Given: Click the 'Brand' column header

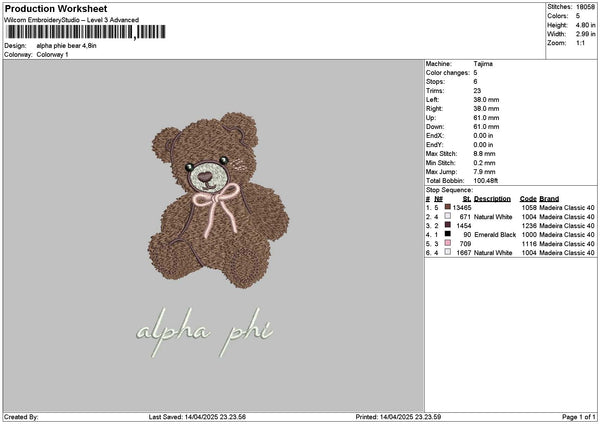Looking at the screenshot, I should [x=549, y=199].
